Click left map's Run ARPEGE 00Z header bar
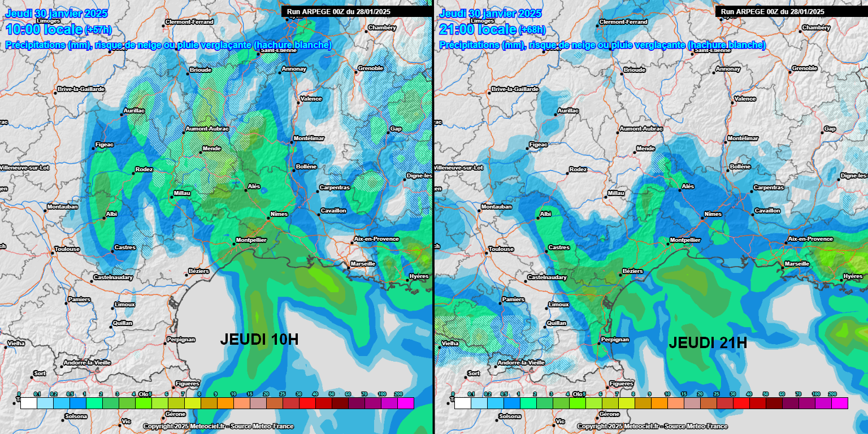Screen dimensions: 868x434 coord(357,11)
